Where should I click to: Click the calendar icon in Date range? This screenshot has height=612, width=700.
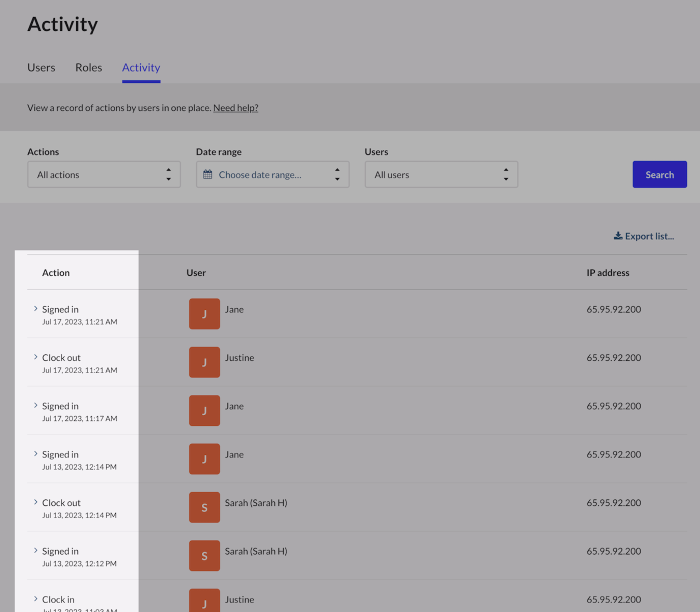coord(207,174)
